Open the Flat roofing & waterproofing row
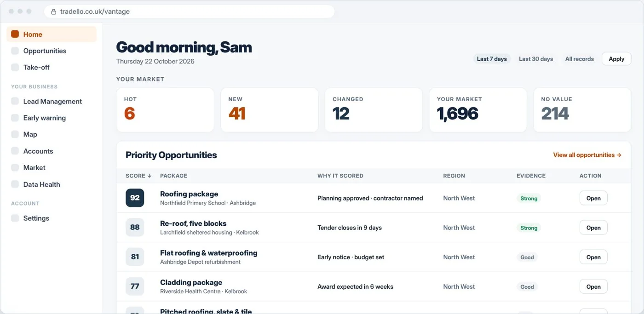Viewport: 644px width, 314px height. coord(593,257)
